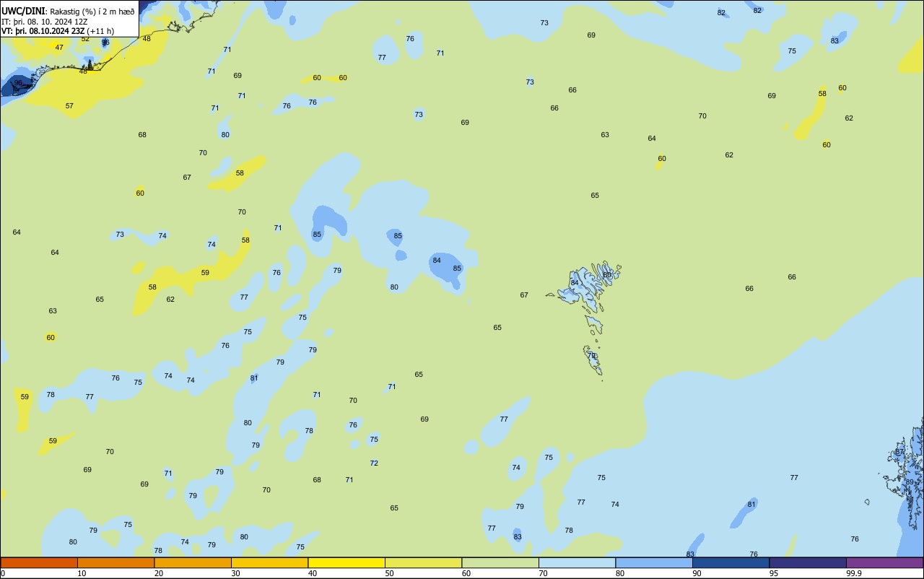924x579 pixels.
Task: Select the bright yellow 40–50 legend segment
Action: (346, 562)
